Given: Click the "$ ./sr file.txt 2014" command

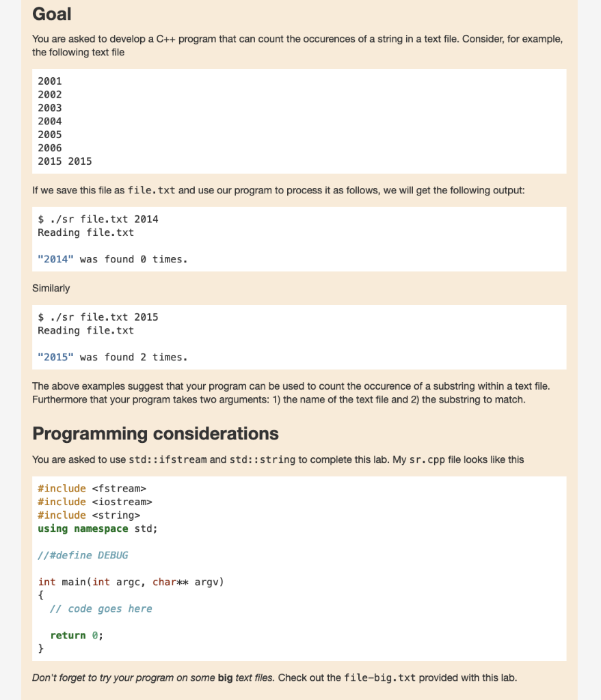Looking at the screenshot, I should tap(98, 219).
